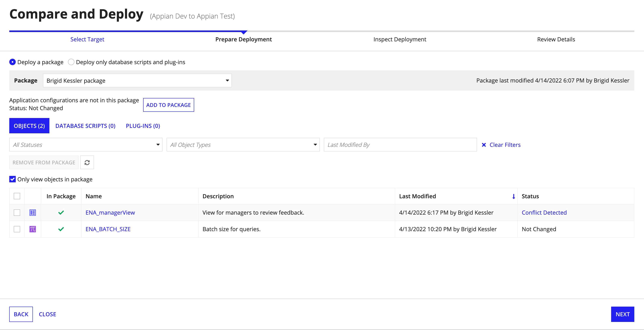Click the 'Package last modified' text

[553, 80]
